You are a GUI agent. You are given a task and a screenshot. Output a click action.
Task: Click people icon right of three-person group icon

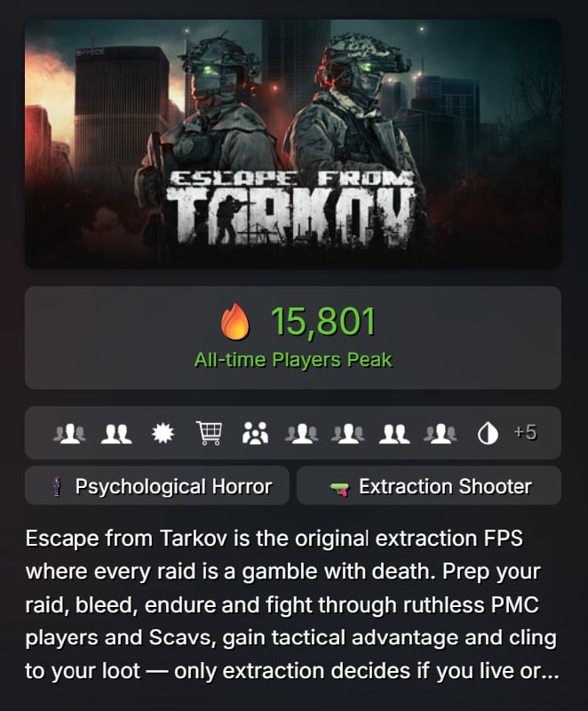[x=301, y=433]
